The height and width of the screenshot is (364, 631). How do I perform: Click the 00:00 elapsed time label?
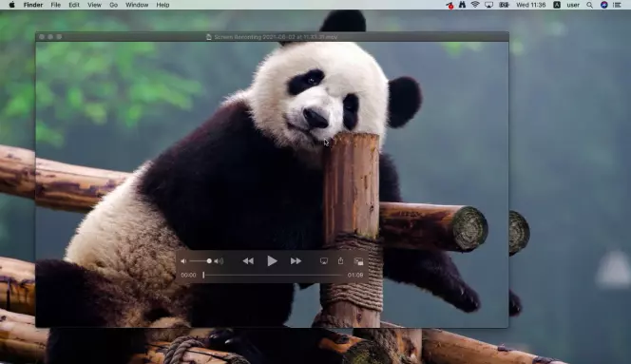pos(188,275)
